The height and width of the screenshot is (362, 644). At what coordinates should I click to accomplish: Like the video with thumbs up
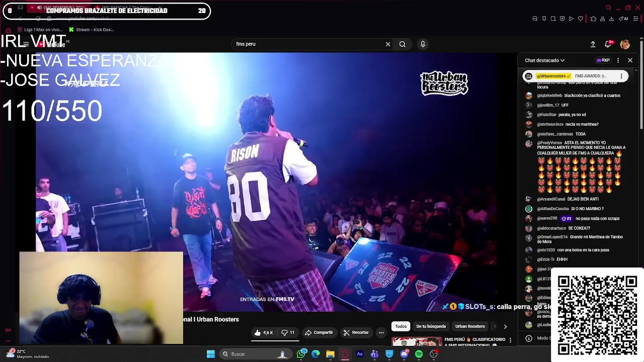tap(265, 333)
